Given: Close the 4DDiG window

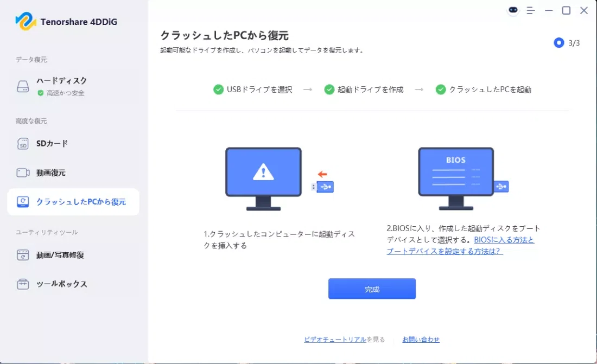Looking at the screenshot, I should [583, 11].
